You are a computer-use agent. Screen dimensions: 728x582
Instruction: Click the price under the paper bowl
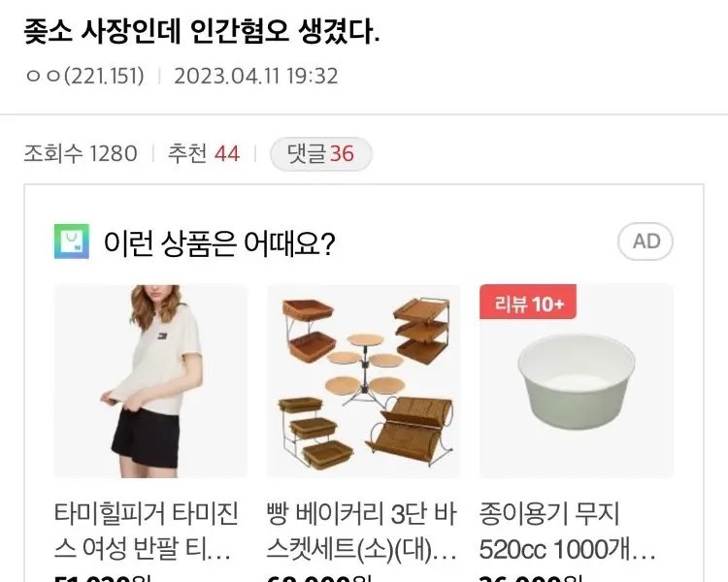point(530,578)
